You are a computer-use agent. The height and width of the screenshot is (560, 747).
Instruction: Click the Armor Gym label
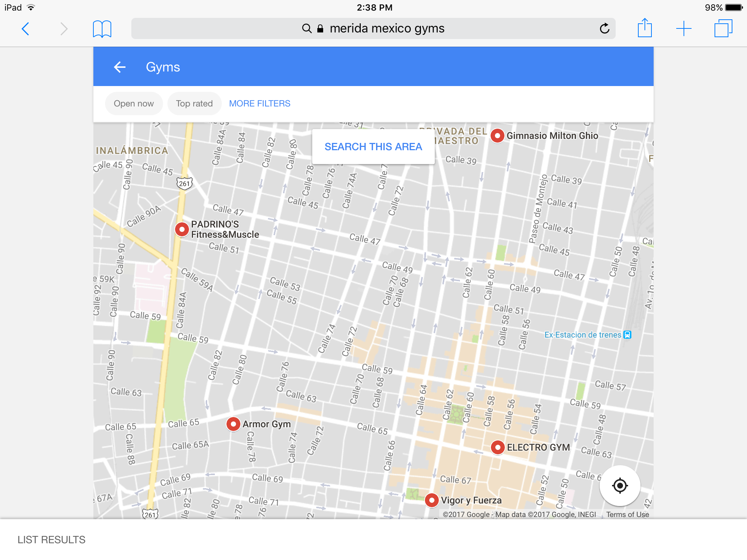[267, 424]
